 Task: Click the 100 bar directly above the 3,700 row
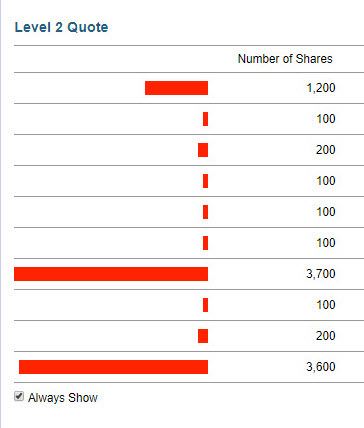205,243
